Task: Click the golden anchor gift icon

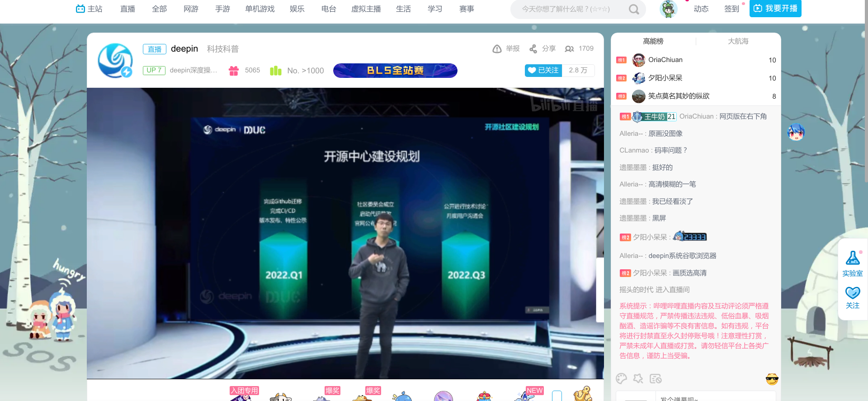Action: tap(582, 394)
